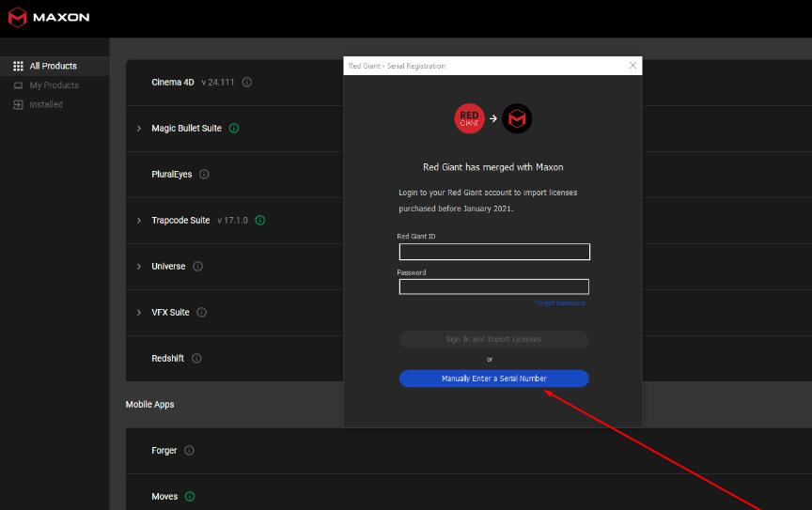The image size is (812, 510).
Task: Expand the Trapcode Suite row
Action: pyautogui.click(x=139, y=221)
